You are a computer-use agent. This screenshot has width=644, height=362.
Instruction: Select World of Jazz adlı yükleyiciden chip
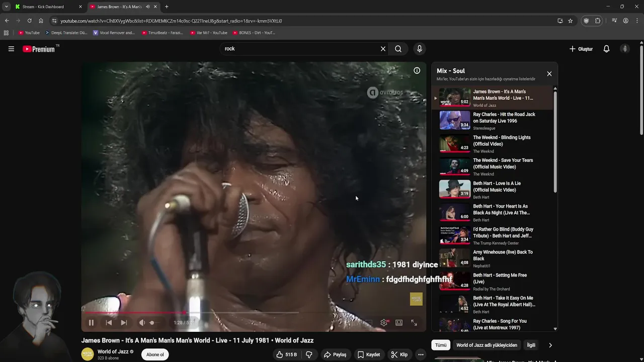pyautogui.click(x=487, y=345)
